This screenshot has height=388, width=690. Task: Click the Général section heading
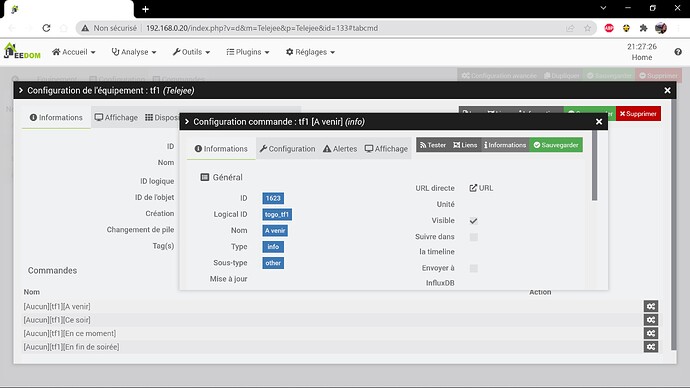click(221, 177)
